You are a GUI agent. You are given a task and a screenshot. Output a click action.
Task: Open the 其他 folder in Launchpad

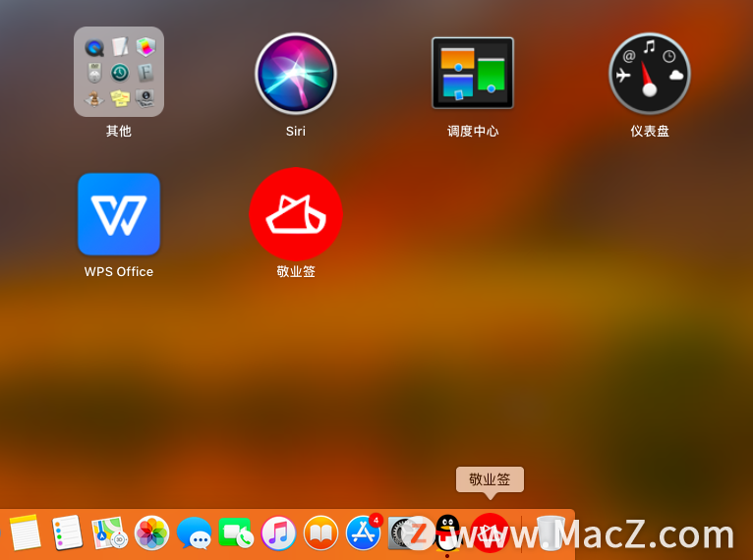click(x=119, y=72)
